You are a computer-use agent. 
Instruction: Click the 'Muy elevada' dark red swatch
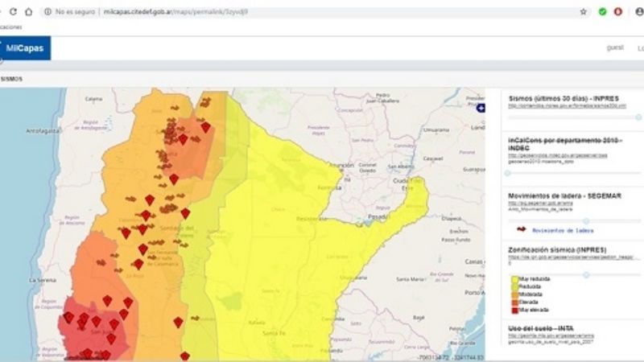(514, 309)
